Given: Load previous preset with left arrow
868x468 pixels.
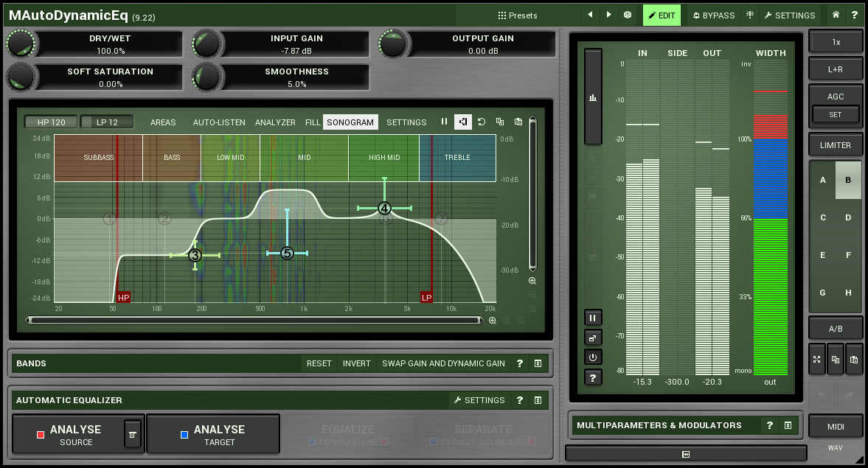Looking at the screenshot, I should pyautogui.click(x=590, y=15).
